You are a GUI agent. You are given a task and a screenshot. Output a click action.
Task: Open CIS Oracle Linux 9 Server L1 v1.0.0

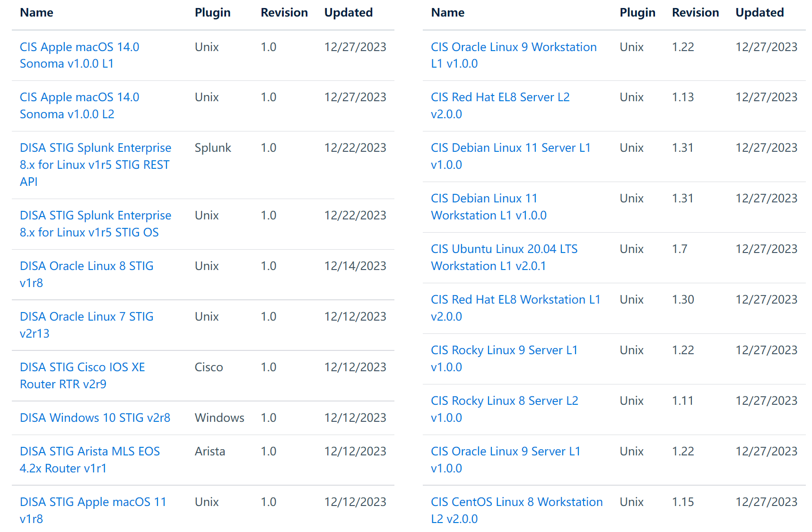(506, 460)
